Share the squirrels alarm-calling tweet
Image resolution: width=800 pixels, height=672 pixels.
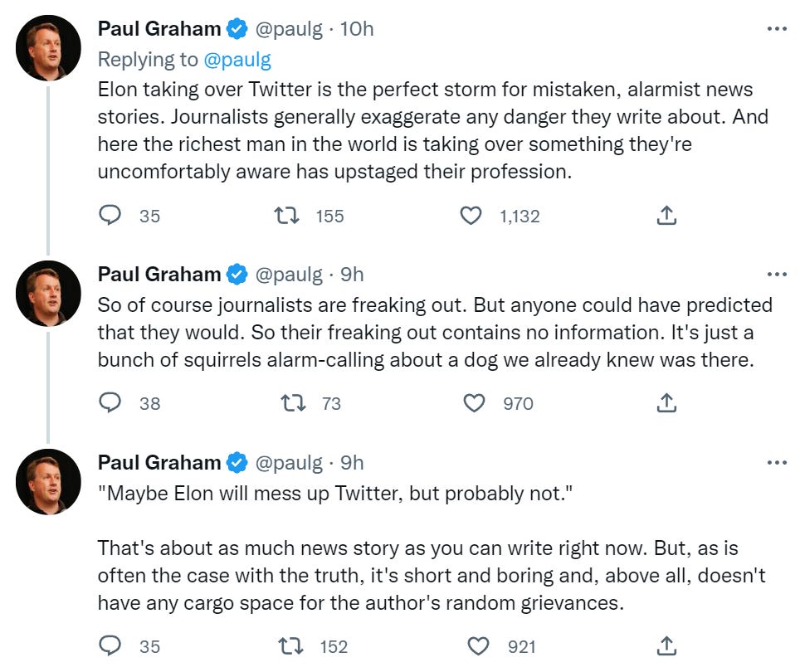[666, 403]
